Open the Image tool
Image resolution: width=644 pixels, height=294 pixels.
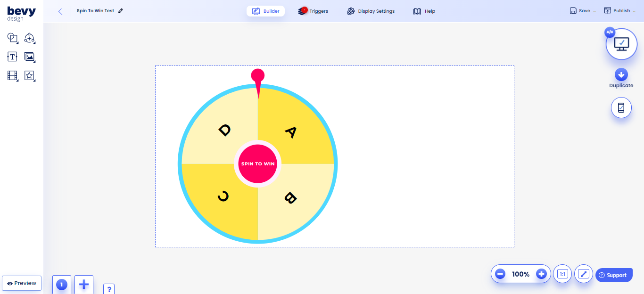29,57
